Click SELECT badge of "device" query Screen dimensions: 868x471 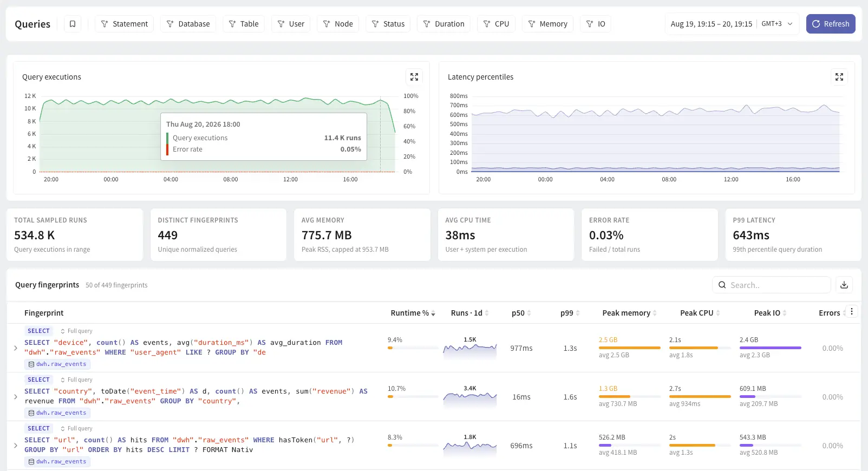point(38,331)
